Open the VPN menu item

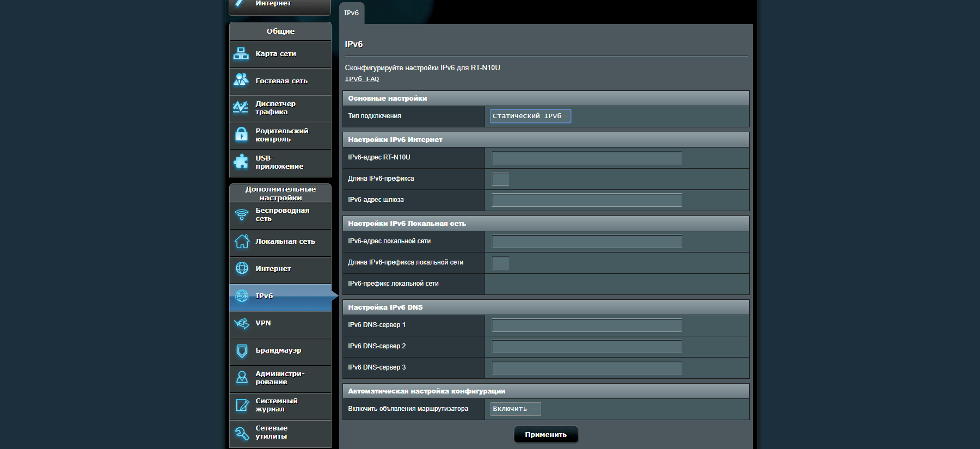280,324
